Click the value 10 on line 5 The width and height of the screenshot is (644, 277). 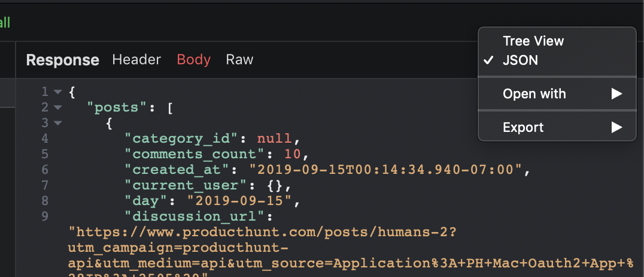[x=293, y=154]
